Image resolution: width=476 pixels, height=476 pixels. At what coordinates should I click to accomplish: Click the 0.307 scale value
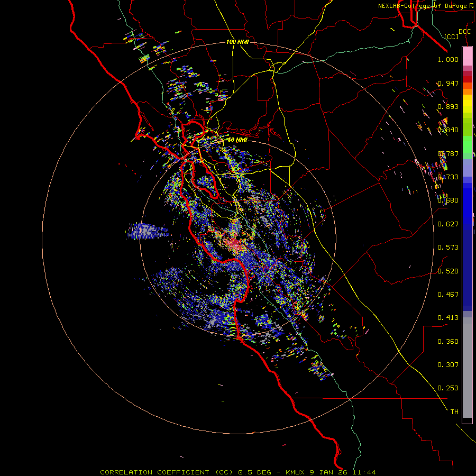pos(448,364)
